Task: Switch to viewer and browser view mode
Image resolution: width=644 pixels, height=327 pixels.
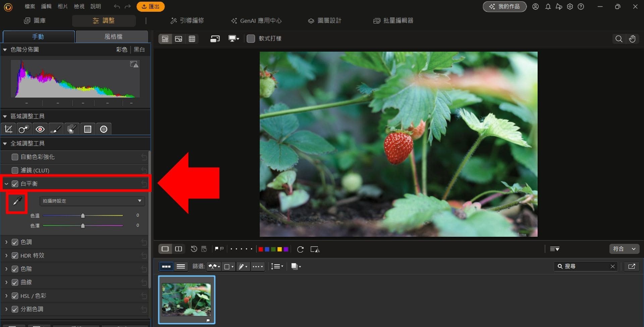Action: tap(165, 39)
